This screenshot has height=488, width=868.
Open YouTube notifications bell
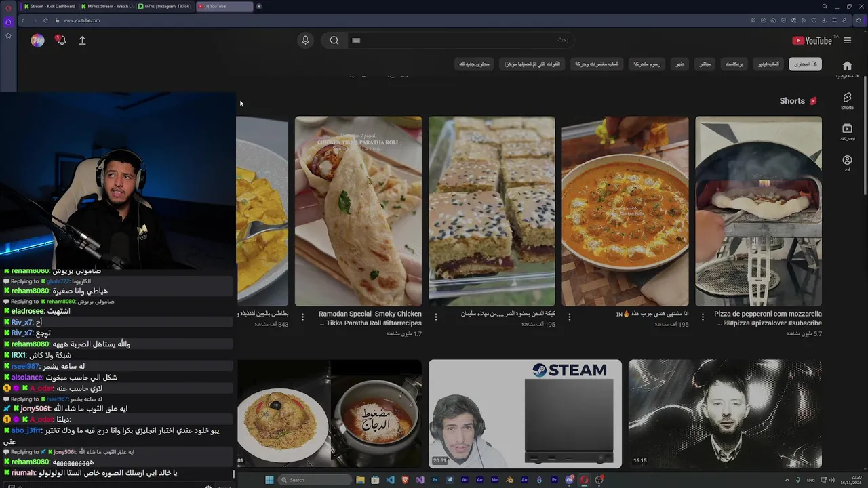tap(60, 40)
